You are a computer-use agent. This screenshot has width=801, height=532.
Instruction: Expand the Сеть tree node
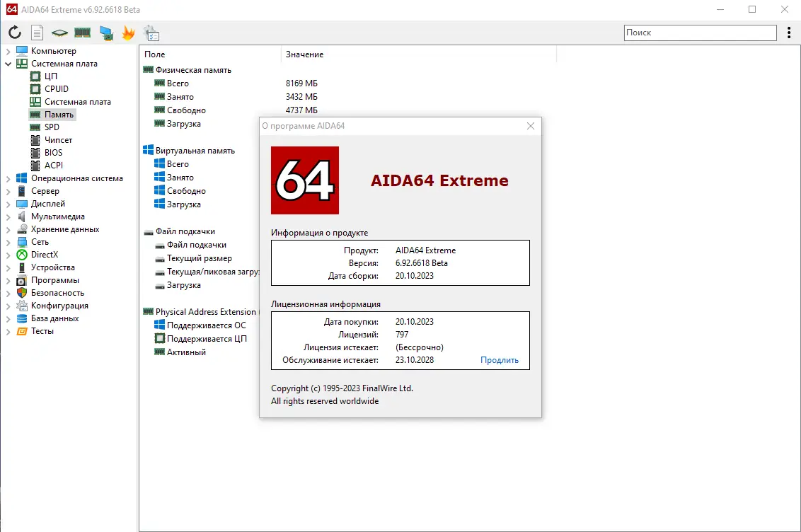coord(8,243)
